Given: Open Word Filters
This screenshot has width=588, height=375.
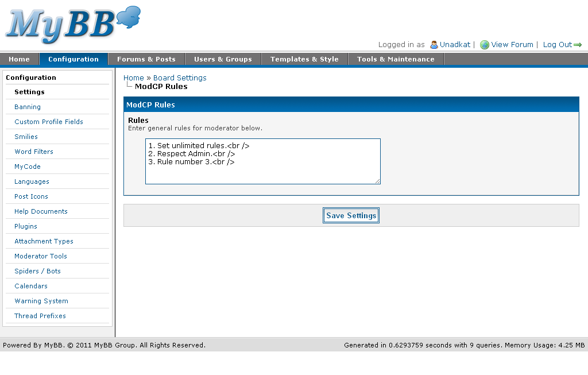Looking at the screenshot, I should 34,152.
